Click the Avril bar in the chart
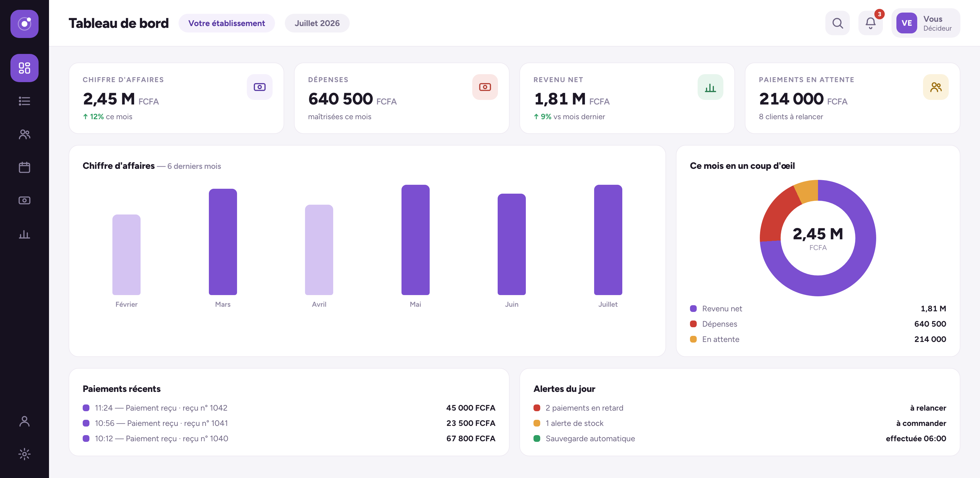Screen dimensions: 980x478 point(319,250)
